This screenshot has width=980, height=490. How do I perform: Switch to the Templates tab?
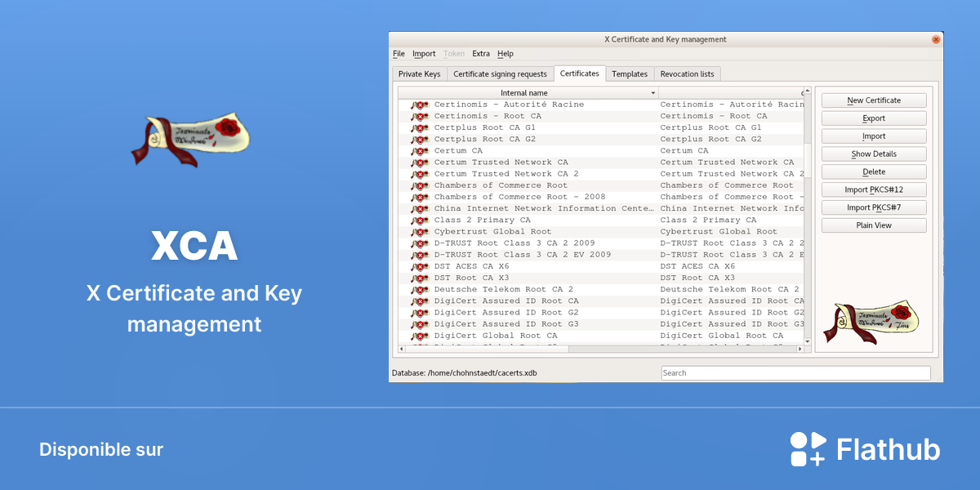click(x=630, y=74)
